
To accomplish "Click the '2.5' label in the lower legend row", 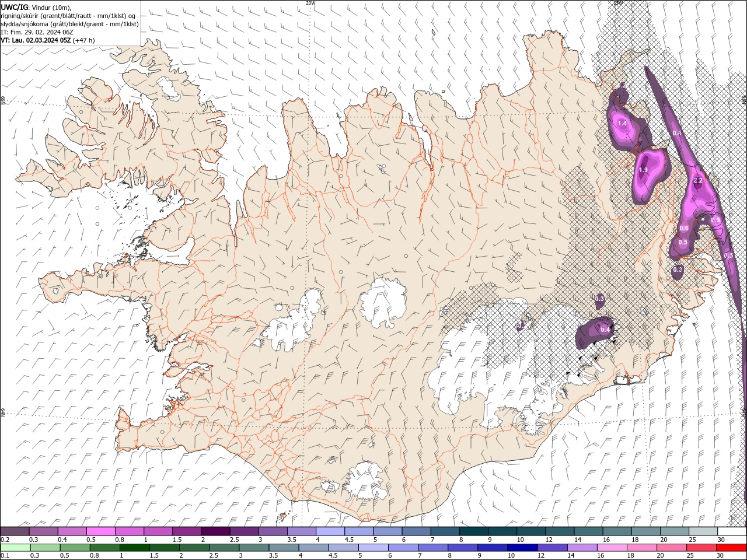I will click(x=214, y=556).
